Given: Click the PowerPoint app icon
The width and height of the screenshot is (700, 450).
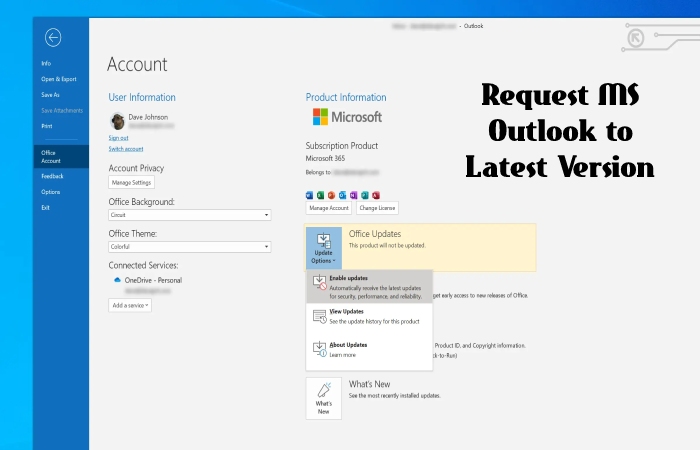Looking at the screenshot, I should pyautogui.click(x=331, y=195).
